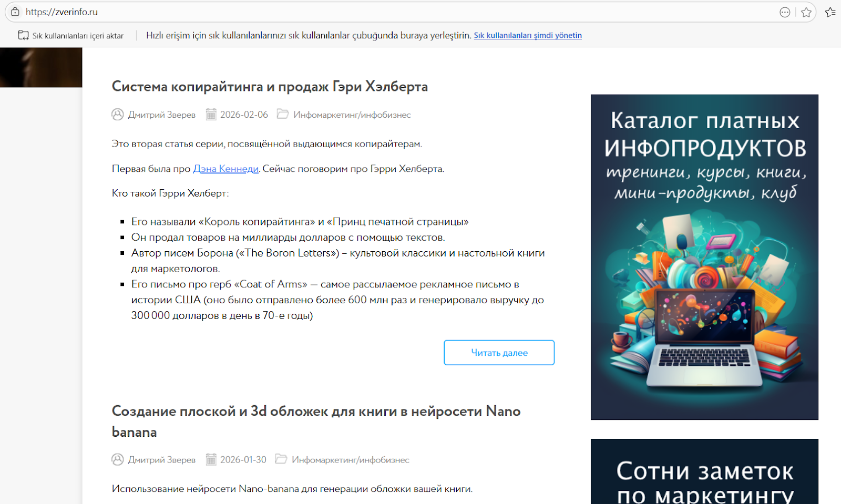Viewport: 841px width, 504px height.
Task: Click the date 2026-02-06
Action: point(244,115)
